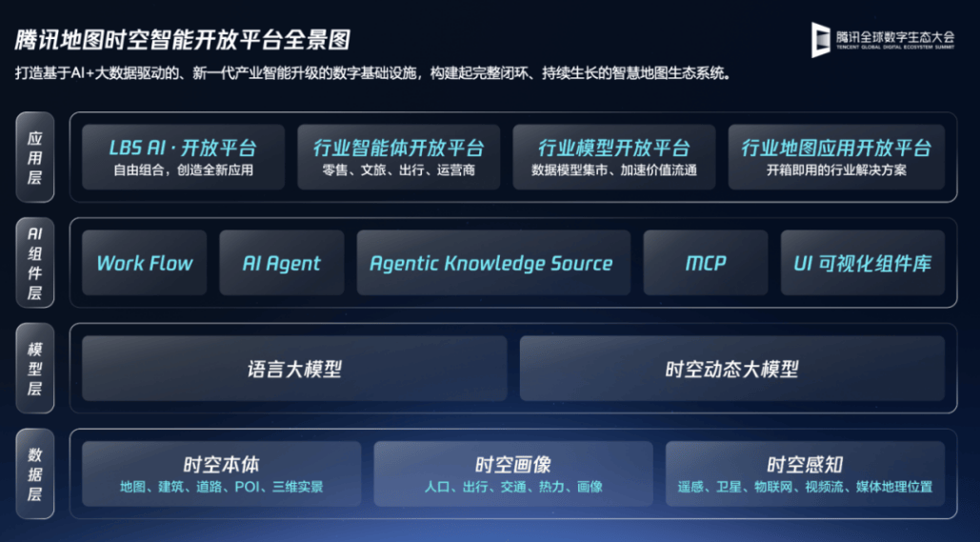Select the 应用层 layer label
This screenshot has width=980, height=542.
coord(34,157)
